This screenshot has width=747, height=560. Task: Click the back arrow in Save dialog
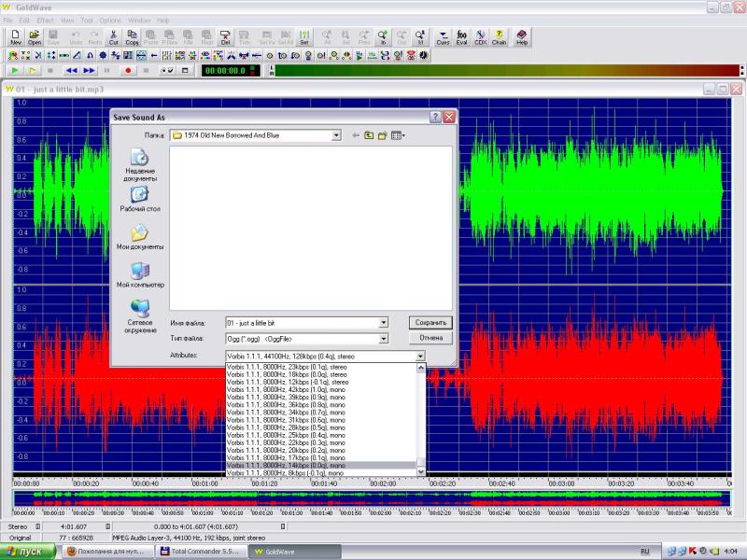pyautogui.click(x=356, y=135)
